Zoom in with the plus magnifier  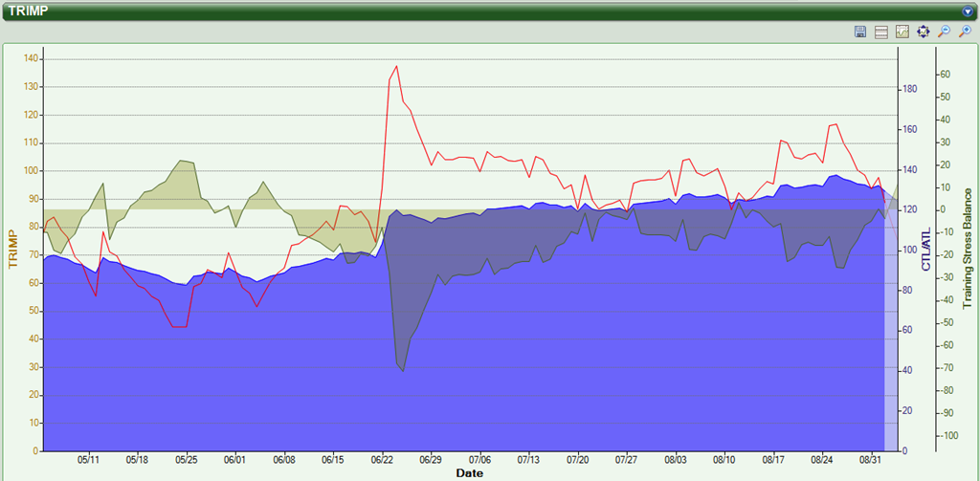click(965, 32)
